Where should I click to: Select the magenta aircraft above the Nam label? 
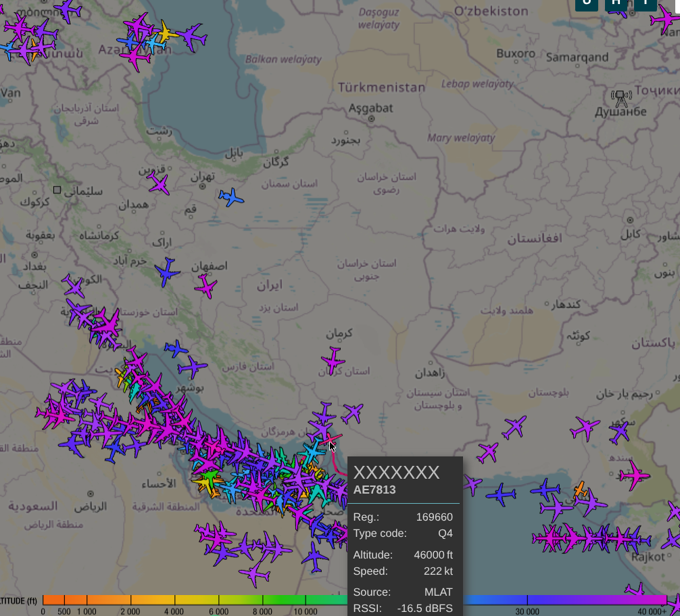[x=665, y=19]
